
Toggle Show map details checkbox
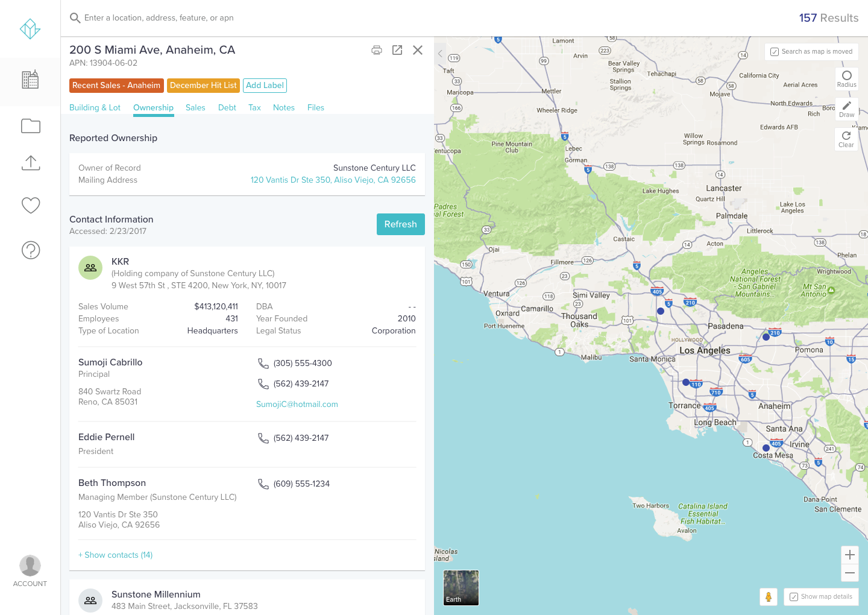794,597
